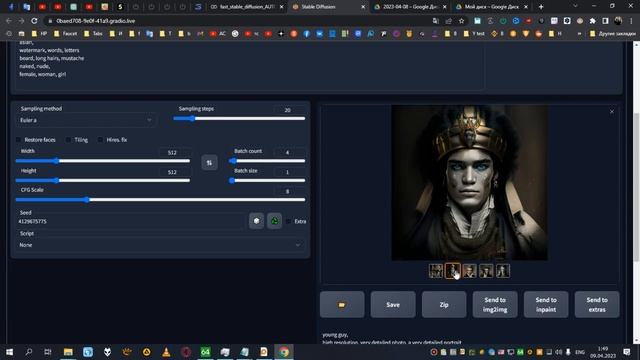Click the Width slider
The image size is (640, 360).
(x=103, y=161)
